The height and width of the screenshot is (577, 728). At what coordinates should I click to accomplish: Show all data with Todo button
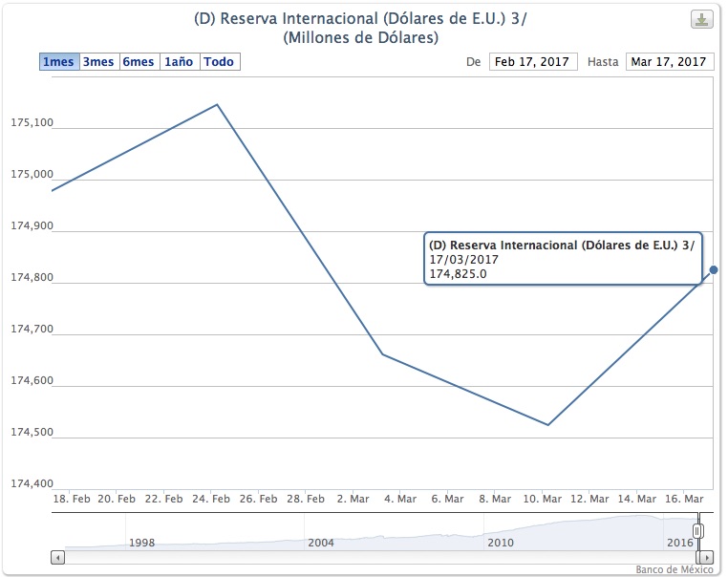[220, 62]
